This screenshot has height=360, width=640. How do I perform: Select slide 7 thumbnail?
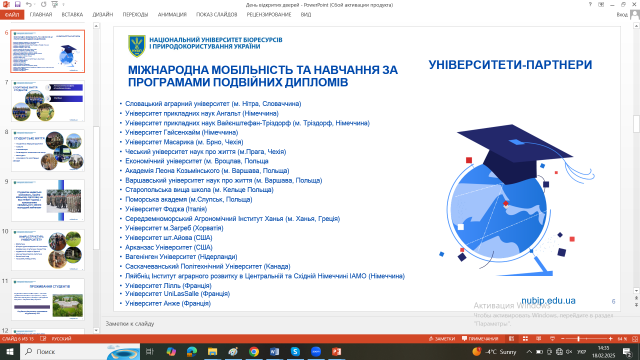(48, 101)
